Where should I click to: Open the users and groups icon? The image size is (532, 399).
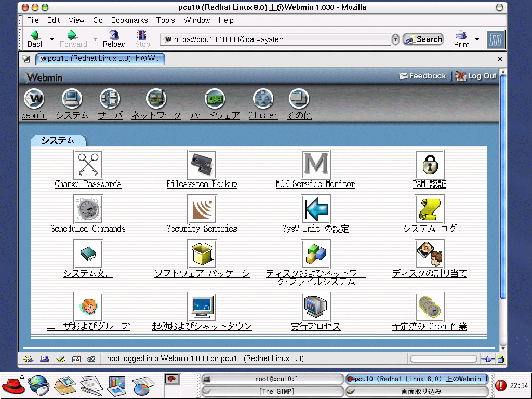(88, 307)
